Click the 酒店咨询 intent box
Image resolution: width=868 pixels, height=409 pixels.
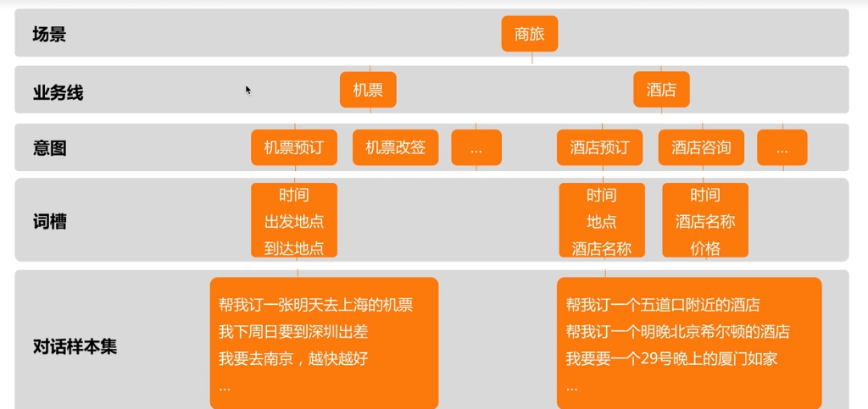(701, 147)
